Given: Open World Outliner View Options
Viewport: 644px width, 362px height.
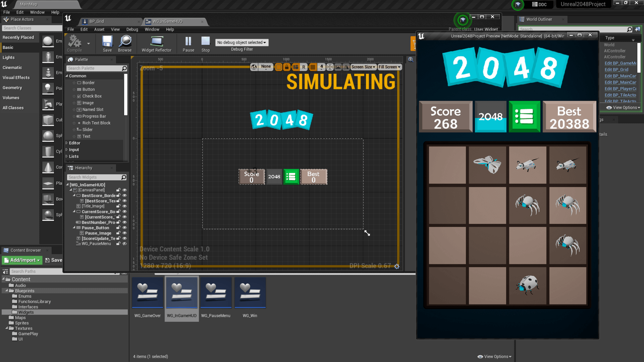Looking at the screenshot, I should (x=624, y=108).
